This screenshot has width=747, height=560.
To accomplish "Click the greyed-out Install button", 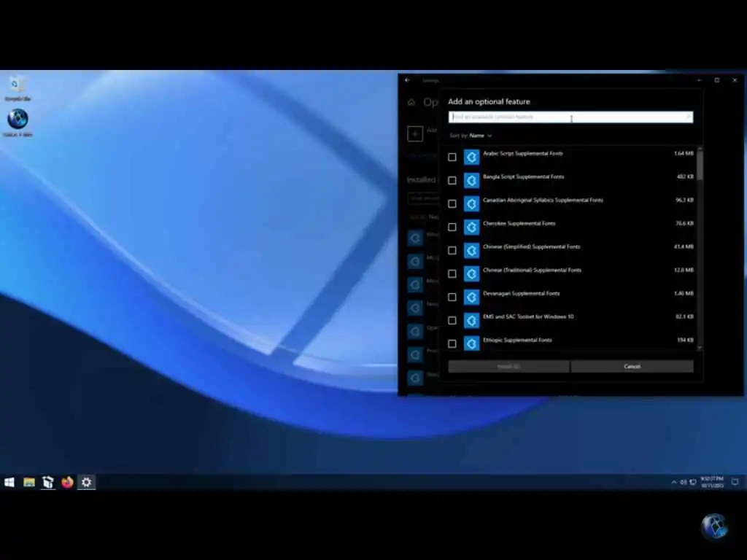I will pyautogui.click(x=508, y=366).
